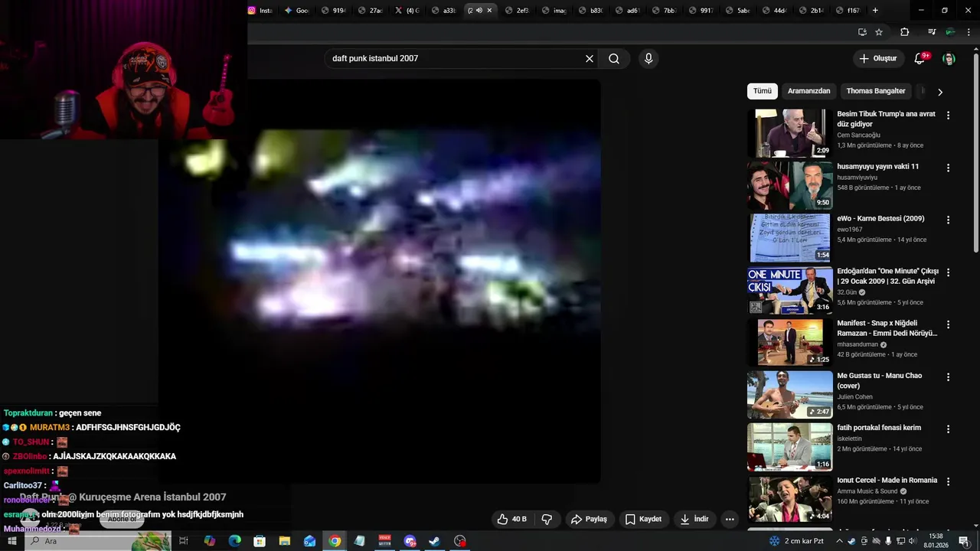The width and height of the screenshot is (980, 551).
Task: Select the Tümü filter chip
Action: pos(763,91)
